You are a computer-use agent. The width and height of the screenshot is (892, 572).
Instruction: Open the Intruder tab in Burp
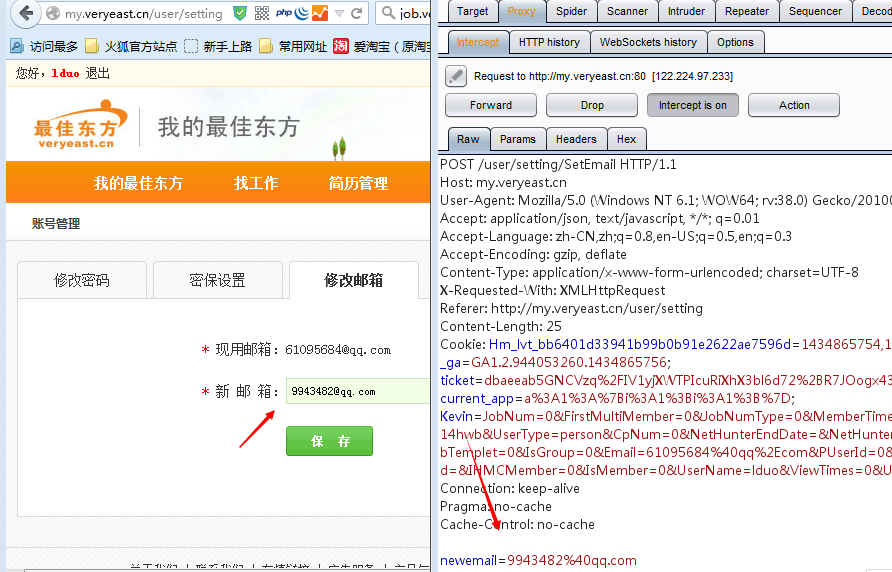[x=686, y=11]
